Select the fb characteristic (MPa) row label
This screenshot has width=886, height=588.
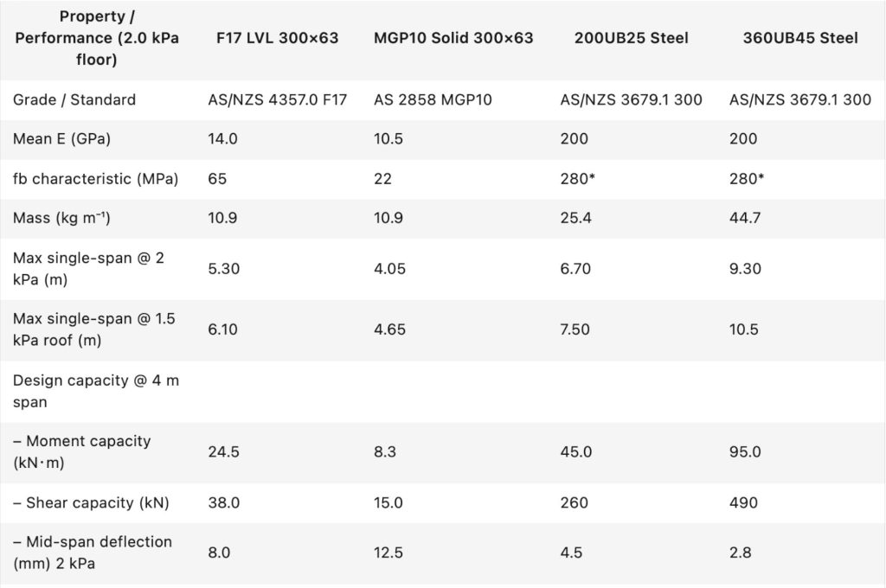pyautogui.click(x=95, y=179)
